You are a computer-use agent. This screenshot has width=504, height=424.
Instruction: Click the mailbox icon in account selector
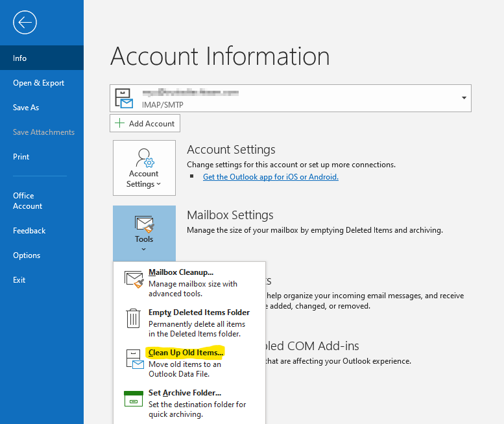[124, 99]
